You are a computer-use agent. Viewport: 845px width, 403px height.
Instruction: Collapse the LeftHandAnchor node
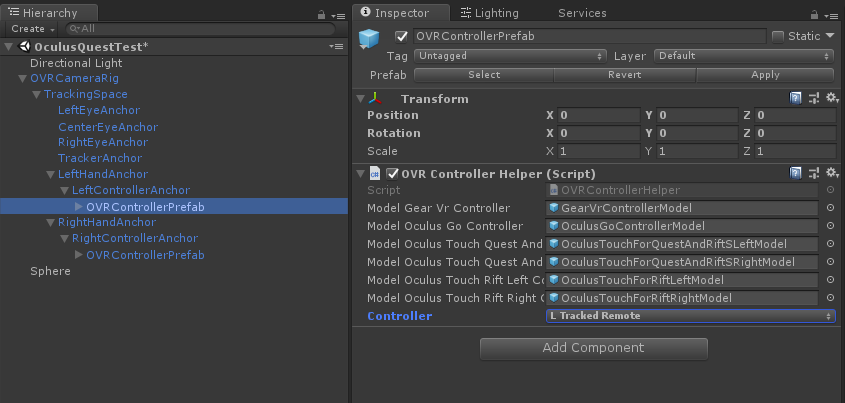tap(50, 175)
